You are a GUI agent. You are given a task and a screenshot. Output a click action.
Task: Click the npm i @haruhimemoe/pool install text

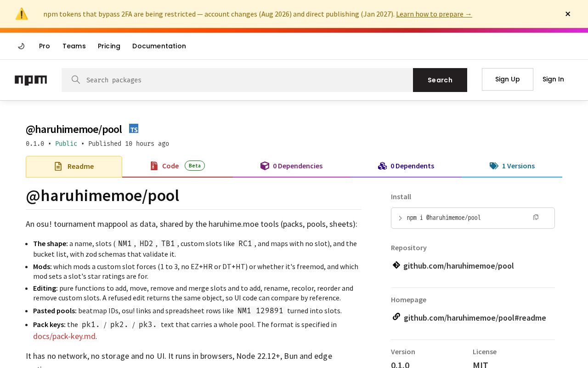(x=444, y=218)
